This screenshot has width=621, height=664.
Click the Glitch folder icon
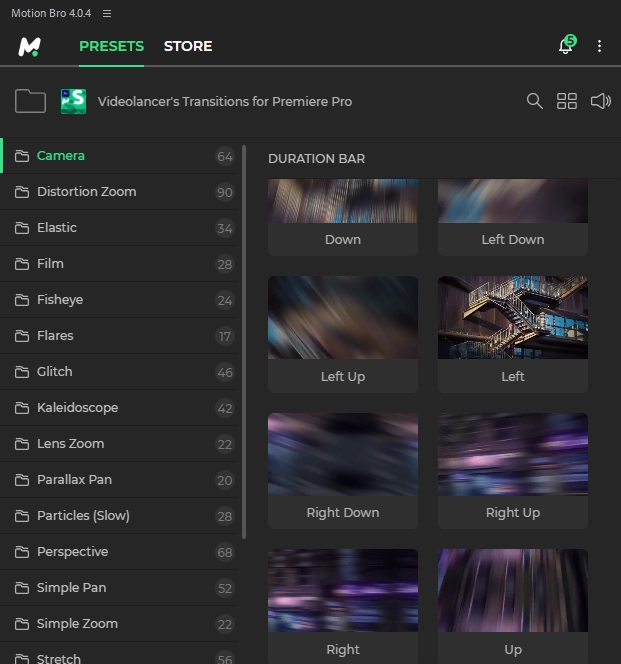[22, 372]
